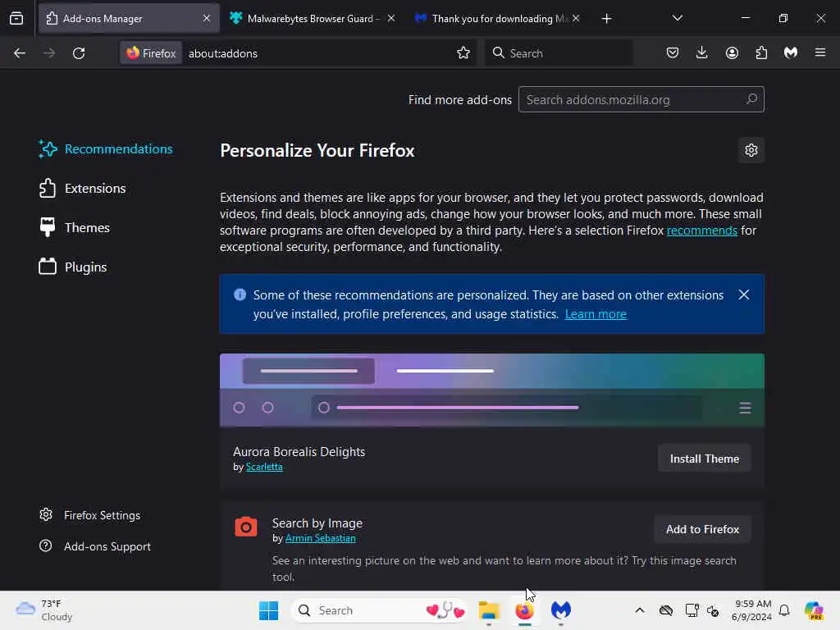
Task: Open the Downloads panel icon
Action: pos(702,53)
